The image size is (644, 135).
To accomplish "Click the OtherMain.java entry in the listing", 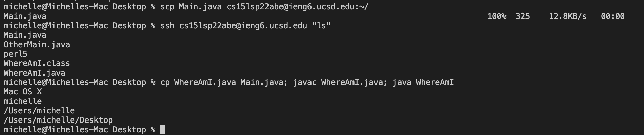I will point(37,45).
